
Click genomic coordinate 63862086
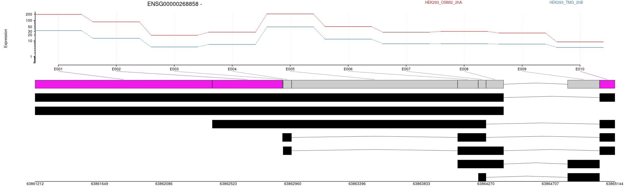point(164,184)
